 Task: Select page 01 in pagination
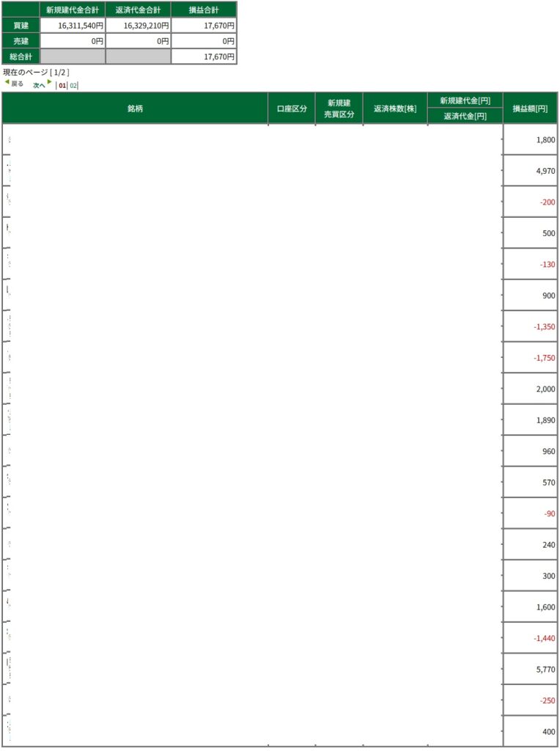click(x=62, y=85)
